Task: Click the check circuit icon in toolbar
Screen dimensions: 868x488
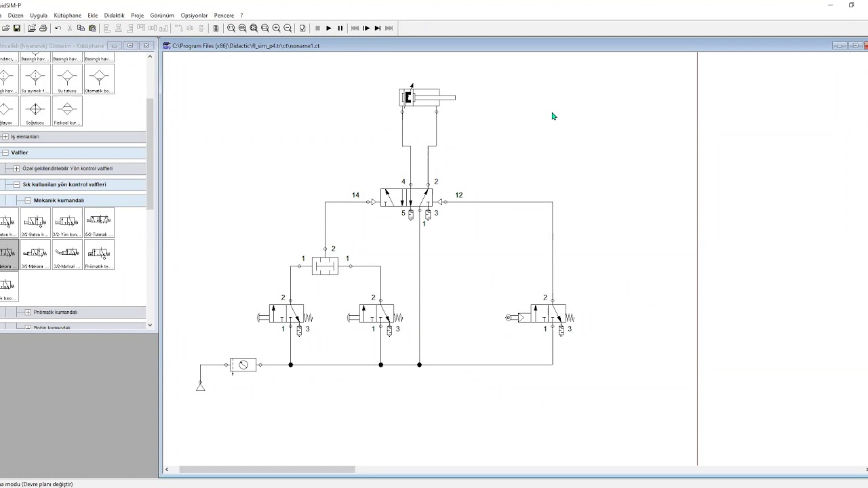Action: point(302,28)
